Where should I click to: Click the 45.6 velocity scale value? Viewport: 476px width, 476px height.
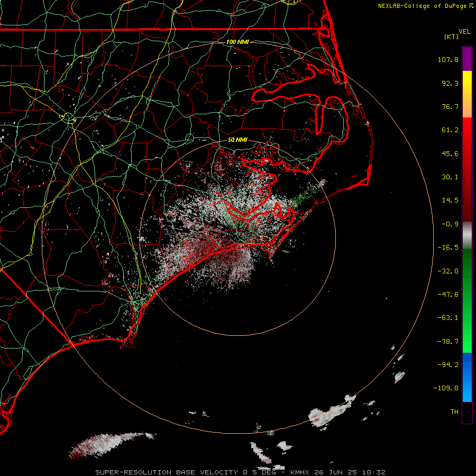pos(450,153)
